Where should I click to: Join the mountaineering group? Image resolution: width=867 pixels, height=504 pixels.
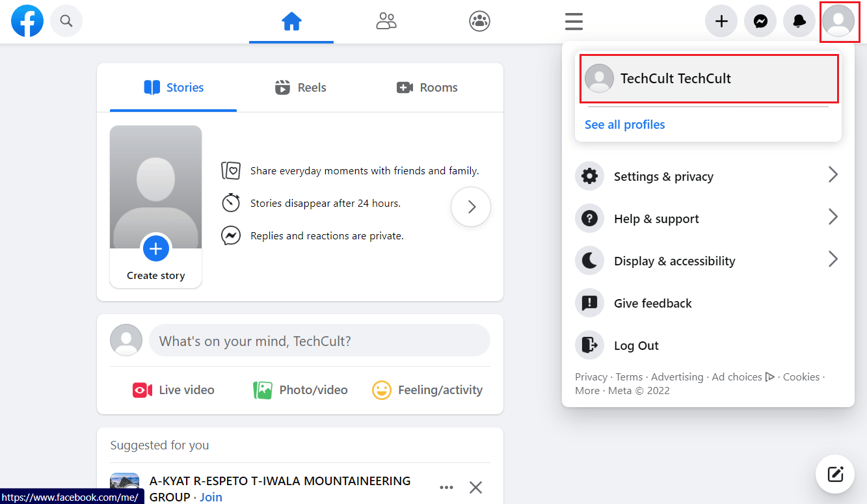[211, 496]
